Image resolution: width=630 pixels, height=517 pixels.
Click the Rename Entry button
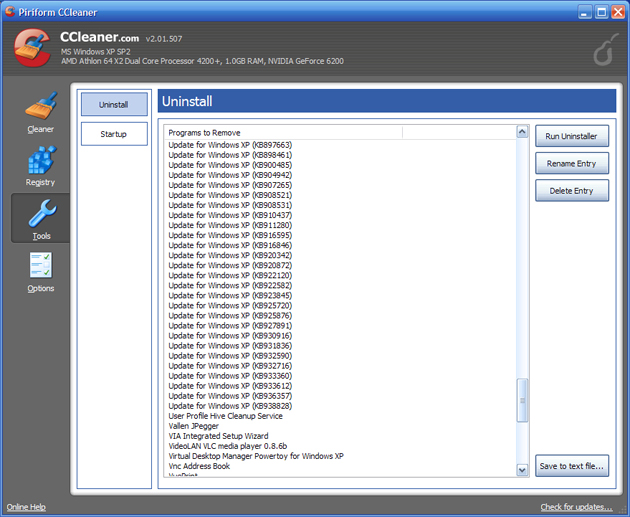pyautogui.click(x=572, y=163)
